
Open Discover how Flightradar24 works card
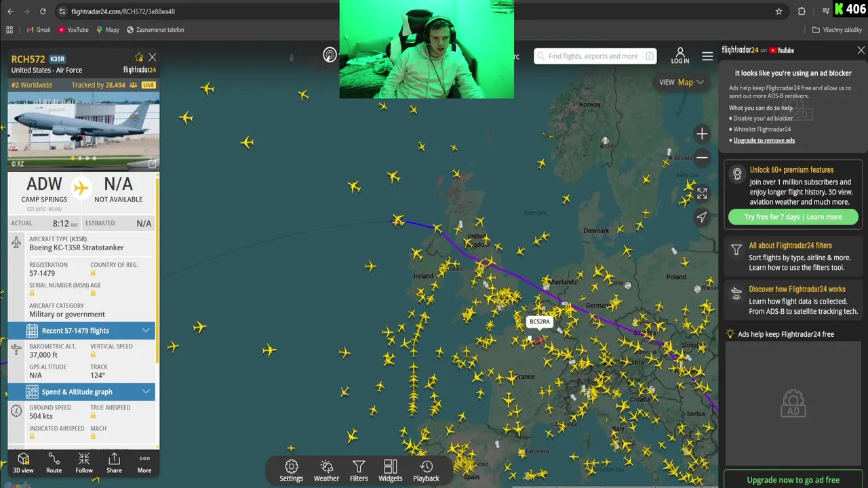[x=793, y=300]
